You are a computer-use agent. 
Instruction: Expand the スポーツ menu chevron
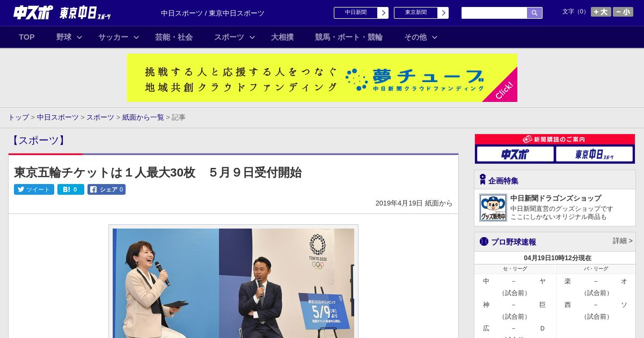click(252, 38)
